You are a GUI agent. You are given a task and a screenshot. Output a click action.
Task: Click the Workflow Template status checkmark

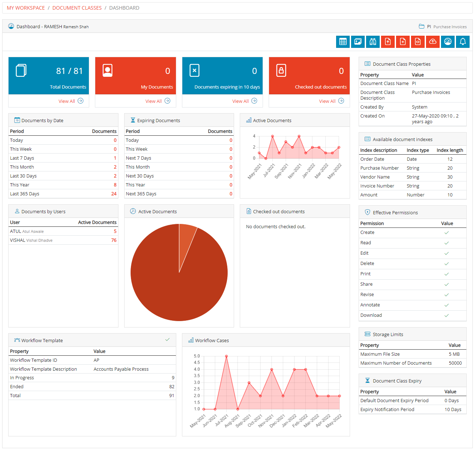(168, 340)
